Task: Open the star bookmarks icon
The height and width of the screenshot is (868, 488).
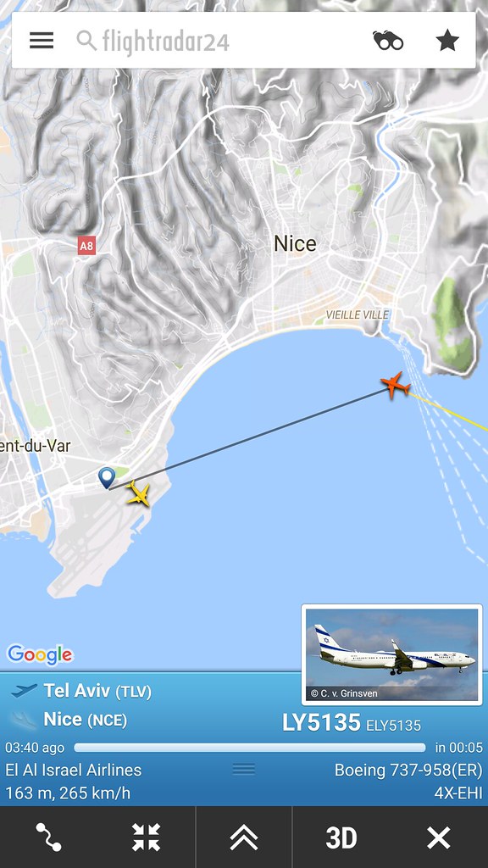Action: click(x=447, y=41)
